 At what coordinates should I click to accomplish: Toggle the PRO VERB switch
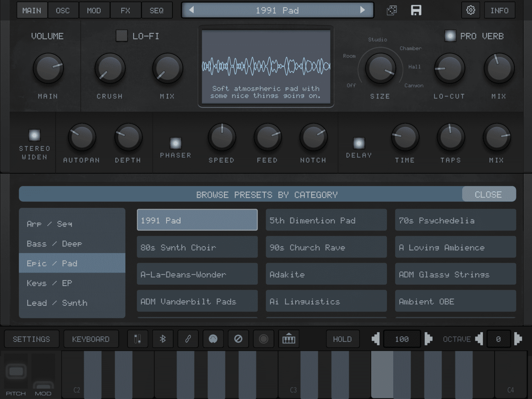[450, 36]
